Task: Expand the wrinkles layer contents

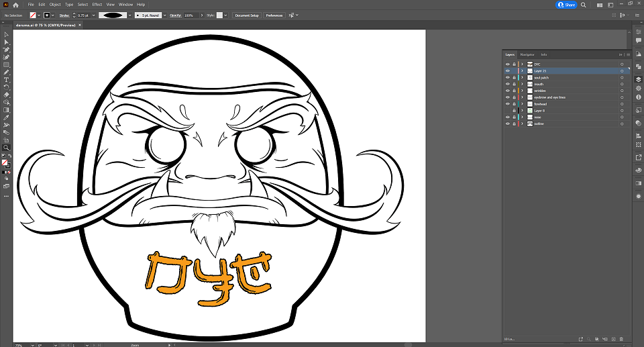Action: (x=523, y=91)
